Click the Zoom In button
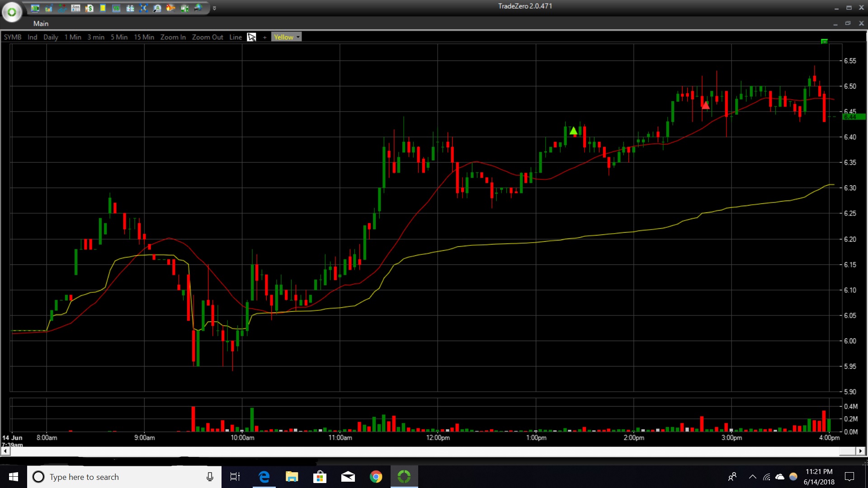Viewport: 868px width, 488px height. (173, 37)
